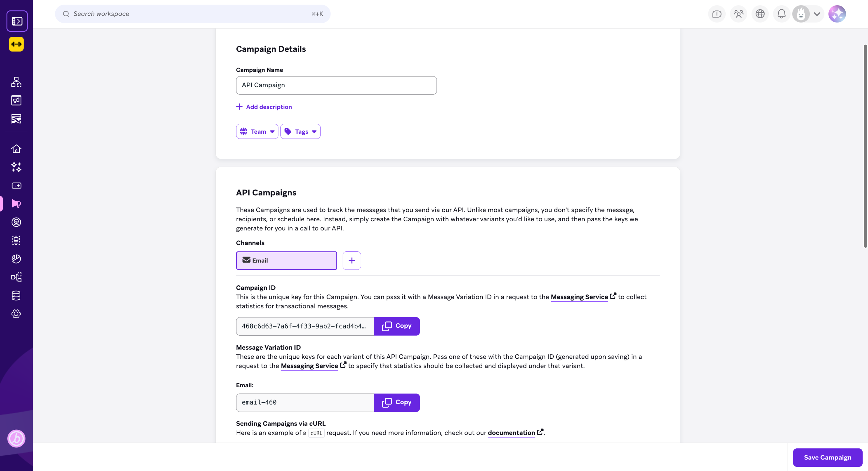The width and height of the screenshot is (868, 471).
Task: Open the gear settings sidebar icon
Action: 16,314
